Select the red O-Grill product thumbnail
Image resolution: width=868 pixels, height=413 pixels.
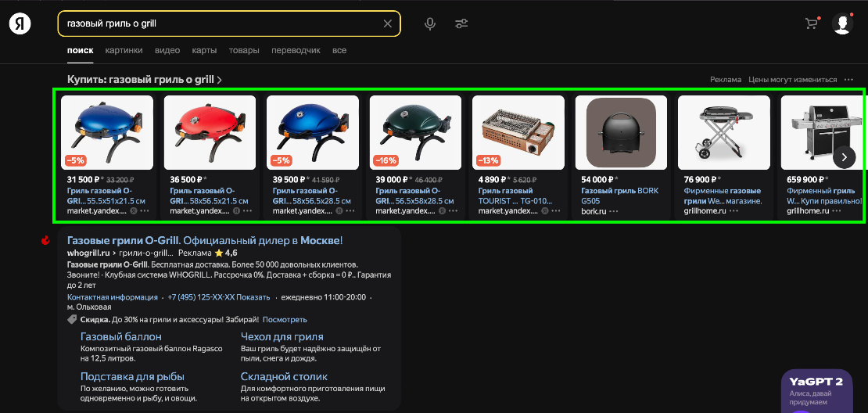click(x=209, y=132)
